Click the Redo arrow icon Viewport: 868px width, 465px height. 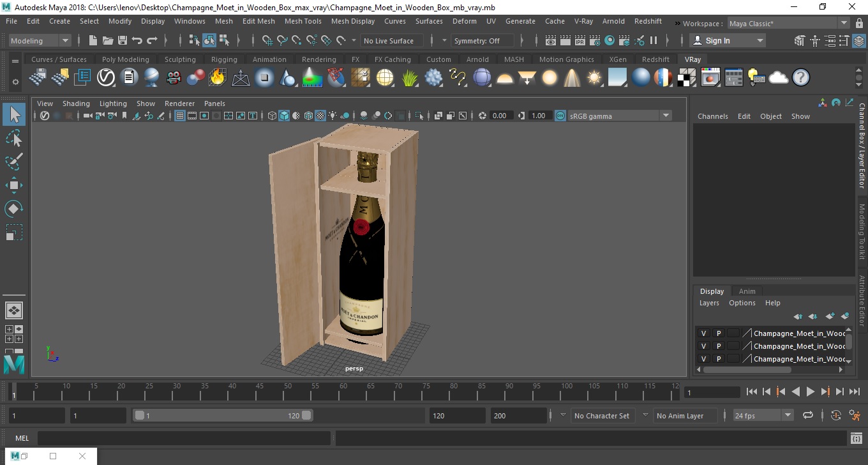(152, 40)
